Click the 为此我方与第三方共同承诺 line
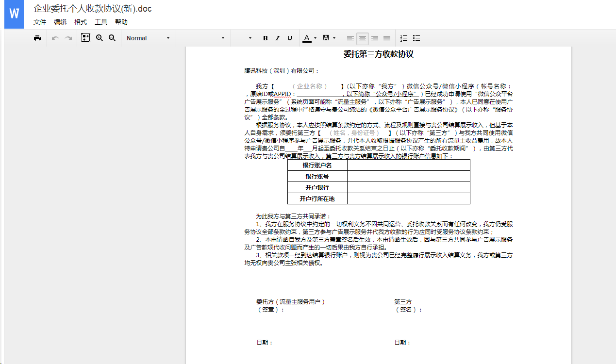Screen dimensions: 616x364 point(294,216)
